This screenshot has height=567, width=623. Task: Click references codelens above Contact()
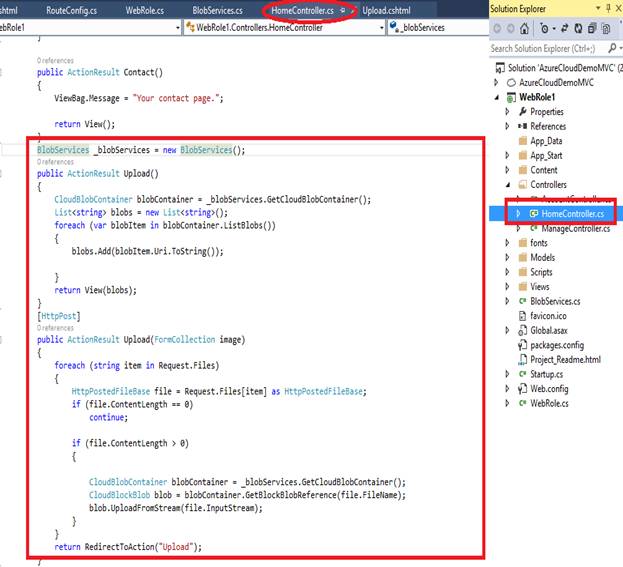[x=55, y=60]
